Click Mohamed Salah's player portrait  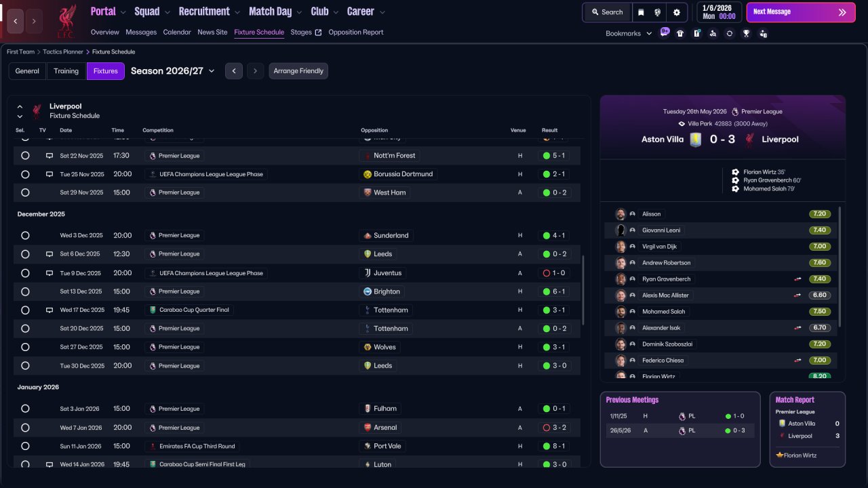[620, 312]
